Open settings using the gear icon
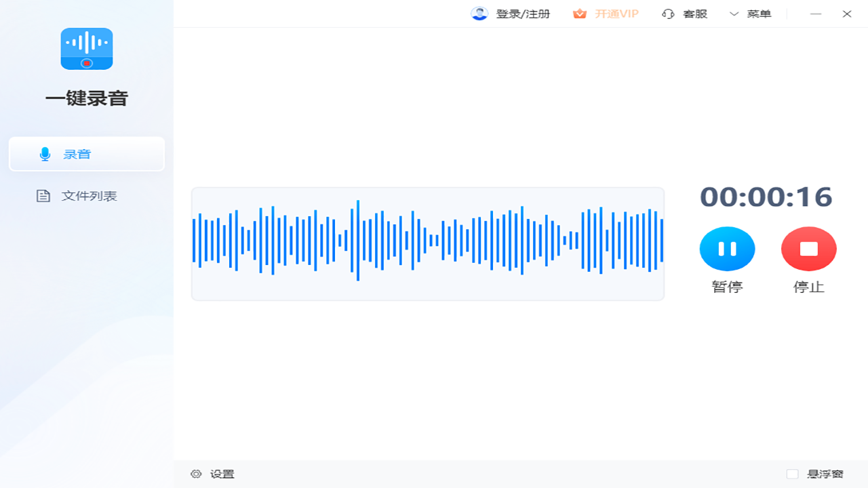Image resolution: width=868 pixels, height=488 pixels. tap(196, 474)
